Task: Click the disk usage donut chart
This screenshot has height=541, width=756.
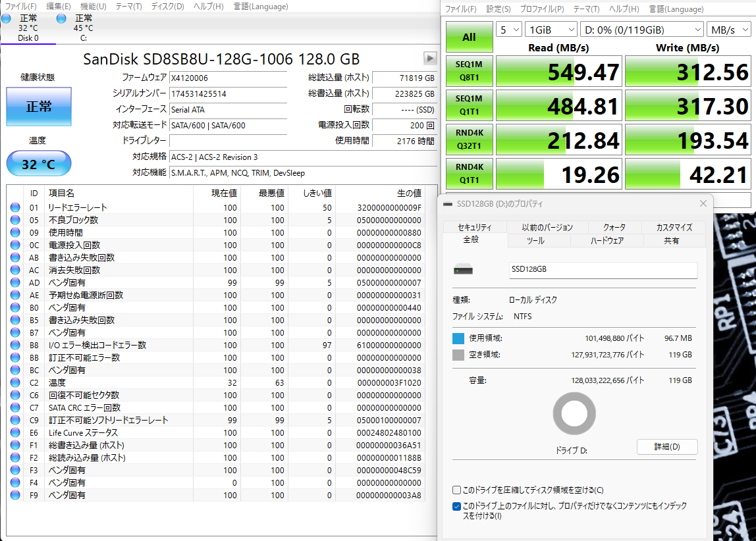Action: [574, 414]
